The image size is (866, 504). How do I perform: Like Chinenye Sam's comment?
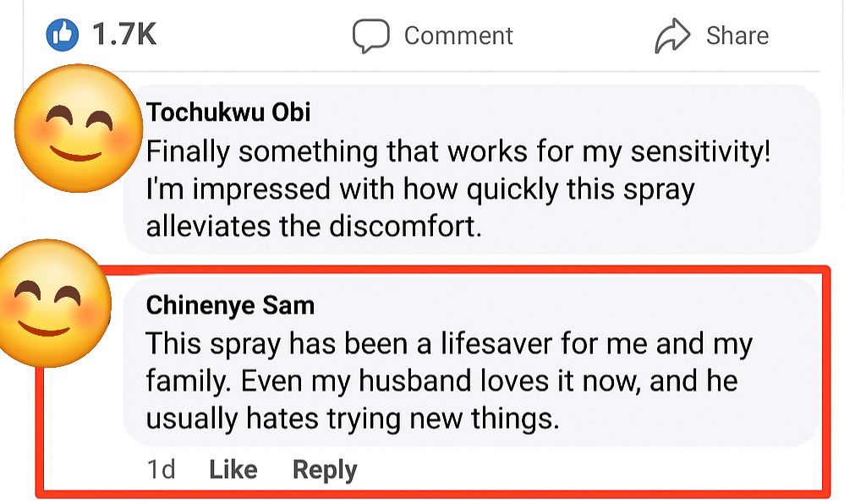pyautogui.click(x=233, y=470)
